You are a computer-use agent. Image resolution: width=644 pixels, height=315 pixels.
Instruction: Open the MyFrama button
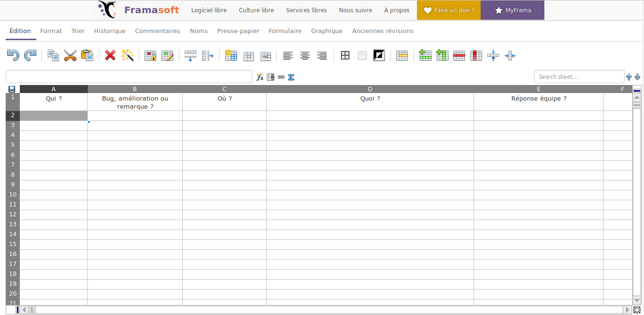[x=512, y=10]
